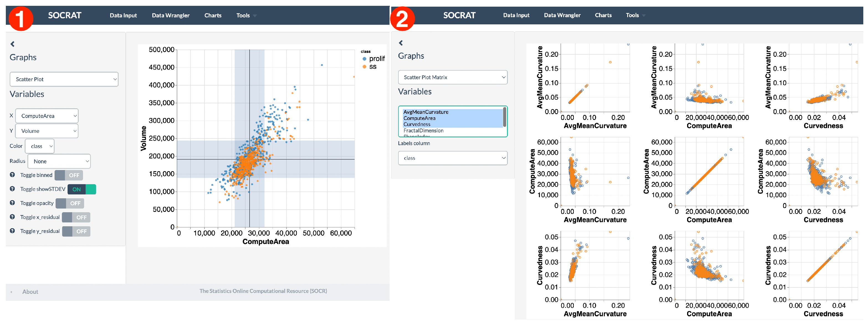Image resolution: width=868 pixels, height=321 pixels.
Task: Click the About link in footer
Action: pyautogui.click(x=30, y=292)
